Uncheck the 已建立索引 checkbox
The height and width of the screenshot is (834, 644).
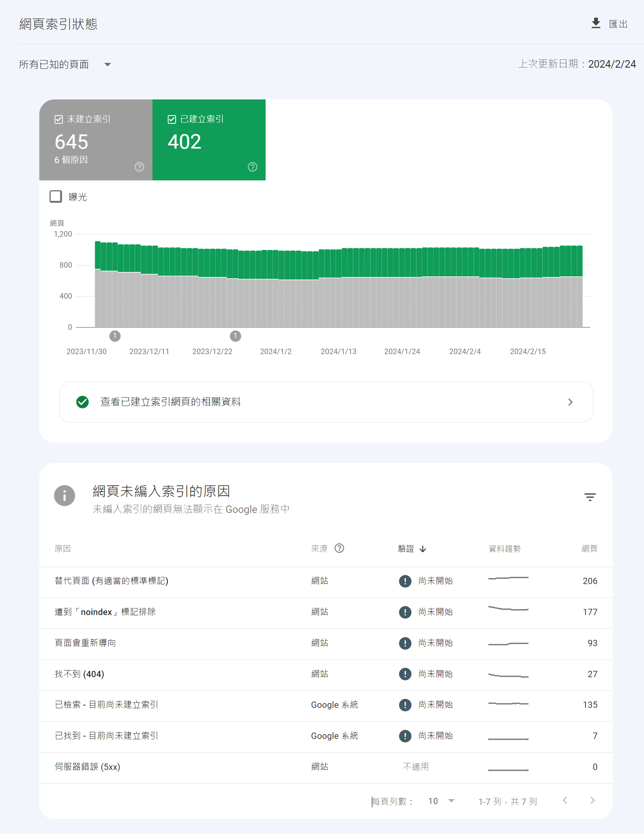(172, 119)
